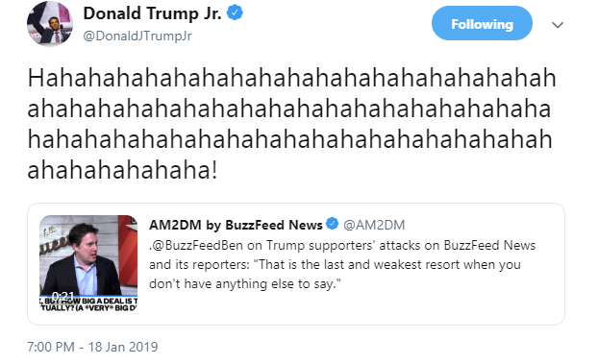This screenshot has height=364, width=598.
Task: Expand the tweet options chevron menu
Action: [558, 25]
